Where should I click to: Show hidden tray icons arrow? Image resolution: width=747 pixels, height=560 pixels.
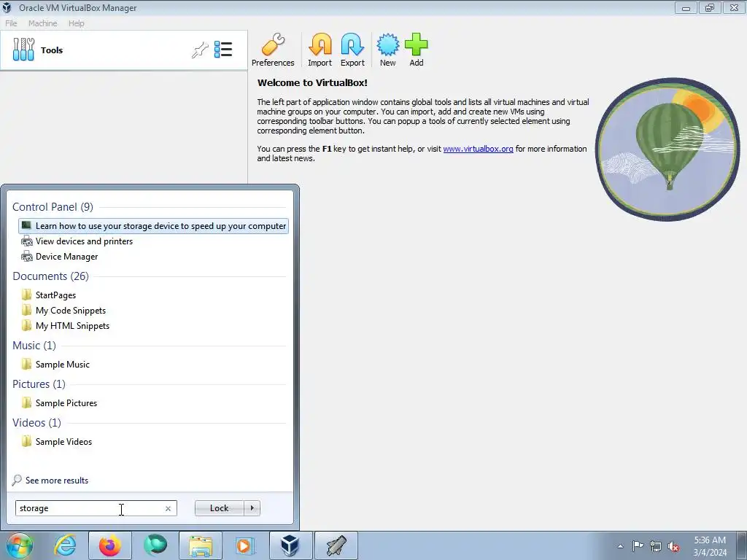(620, 546)
